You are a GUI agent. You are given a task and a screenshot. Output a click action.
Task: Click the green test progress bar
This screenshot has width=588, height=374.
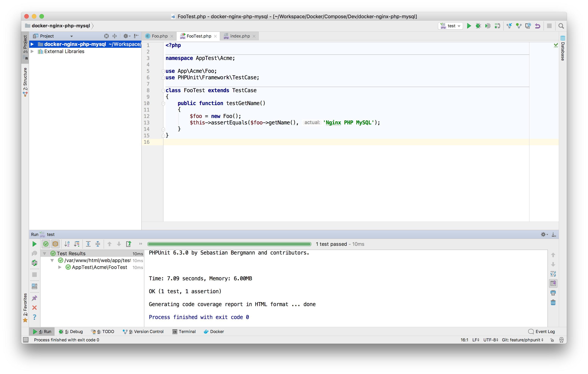pos(229,244)
